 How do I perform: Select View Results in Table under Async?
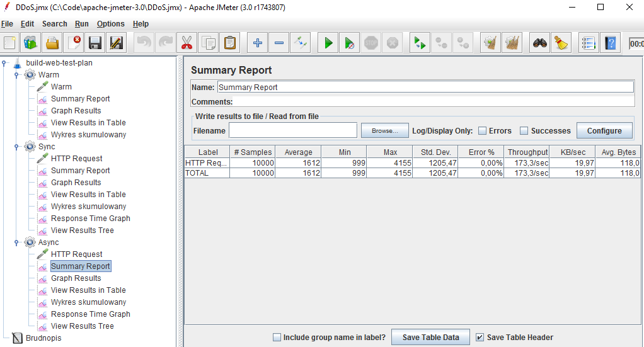(88, 290)
